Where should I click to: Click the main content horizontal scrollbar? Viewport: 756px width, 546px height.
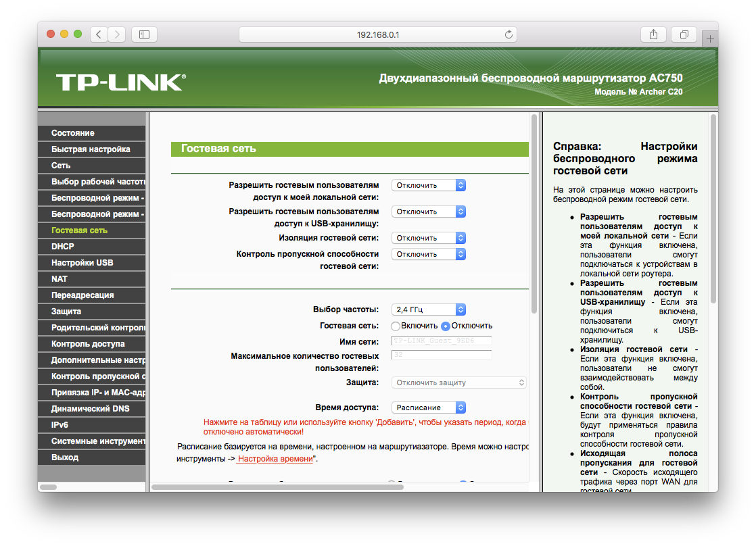click(278, 487)
